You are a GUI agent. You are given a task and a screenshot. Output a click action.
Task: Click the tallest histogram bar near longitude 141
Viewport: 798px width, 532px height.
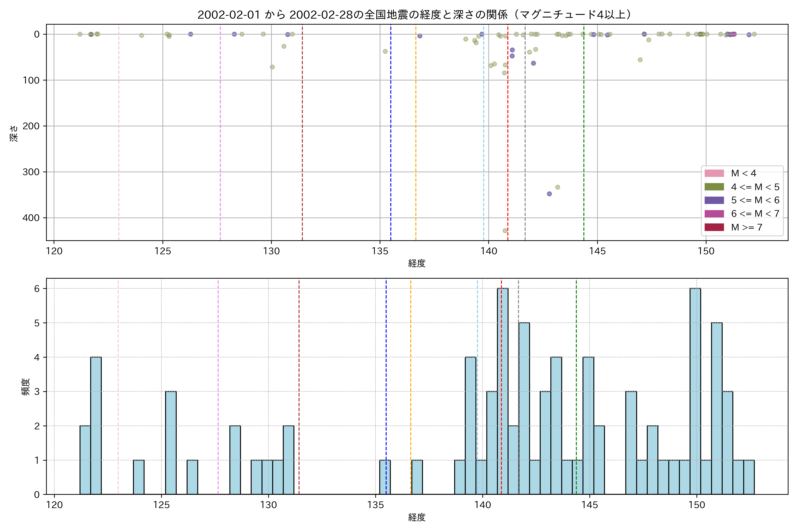[x=505, y=390]
